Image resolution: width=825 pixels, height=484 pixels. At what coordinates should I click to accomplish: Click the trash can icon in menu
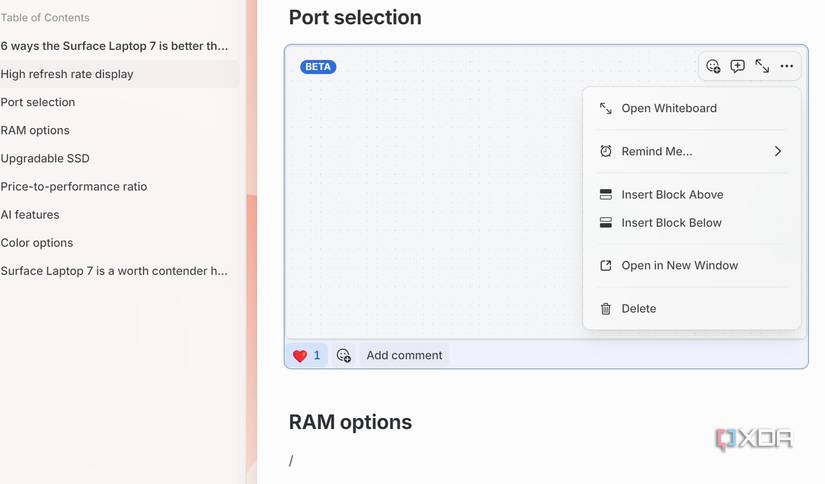pyautogui.click(x=606, y=309)
